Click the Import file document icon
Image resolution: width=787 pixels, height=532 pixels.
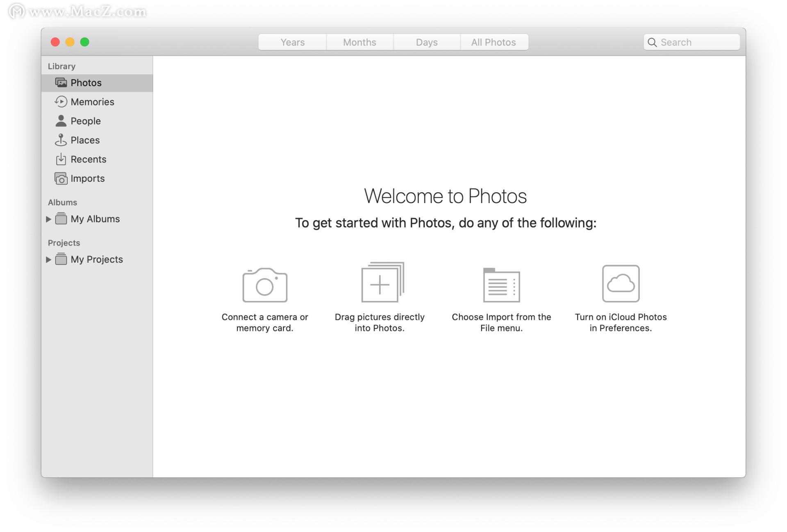coord(501,285)
